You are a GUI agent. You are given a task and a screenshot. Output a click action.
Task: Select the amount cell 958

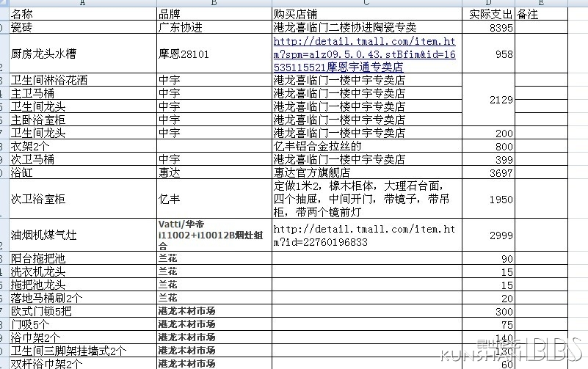[x=489, y=54]
